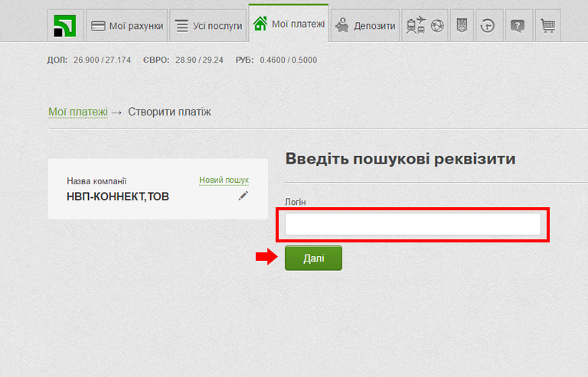Click the Новий пошук link
Image resolution: width=588 pixels, height=377 pixels.
[x=224, y=180]
